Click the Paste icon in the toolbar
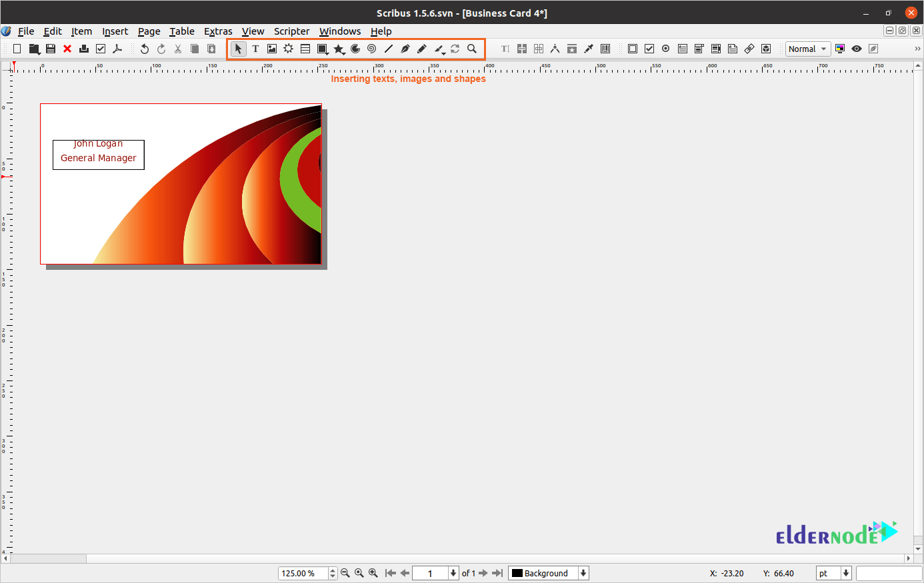The height and width of the screenshot is (583, 924). [211, 49]
